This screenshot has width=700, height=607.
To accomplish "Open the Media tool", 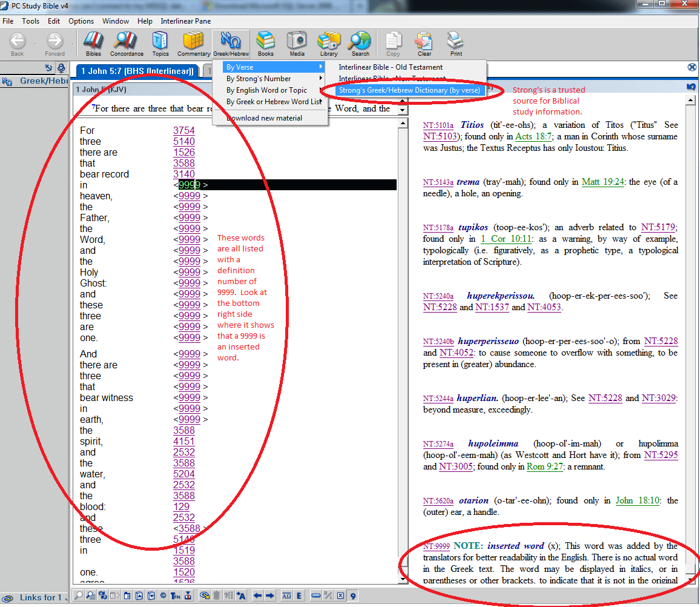I will [x=297, y=44].
